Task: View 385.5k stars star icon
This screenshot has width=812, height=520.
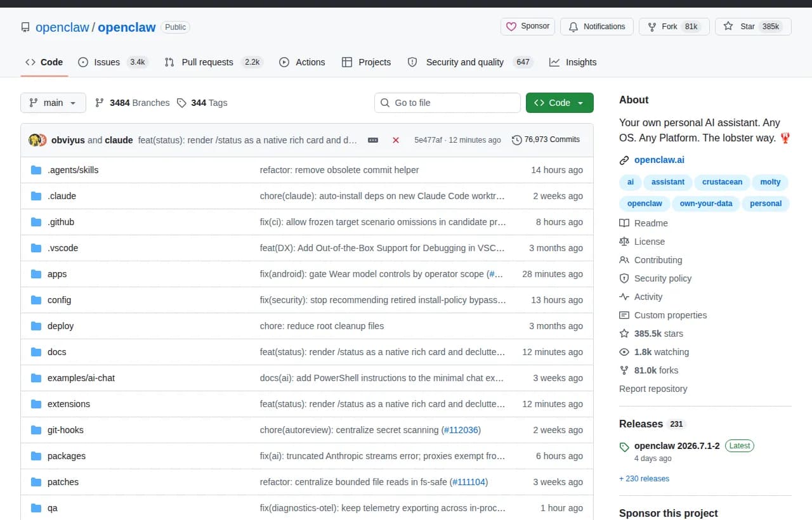Action: click(x=624, y=334)
